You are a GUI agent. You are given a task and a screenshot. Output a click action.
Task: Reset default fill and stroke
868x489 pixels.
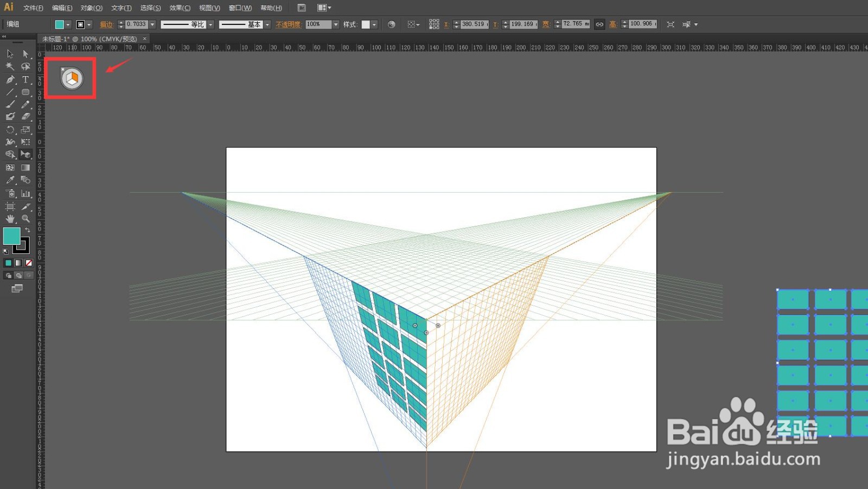coord(6,251)
